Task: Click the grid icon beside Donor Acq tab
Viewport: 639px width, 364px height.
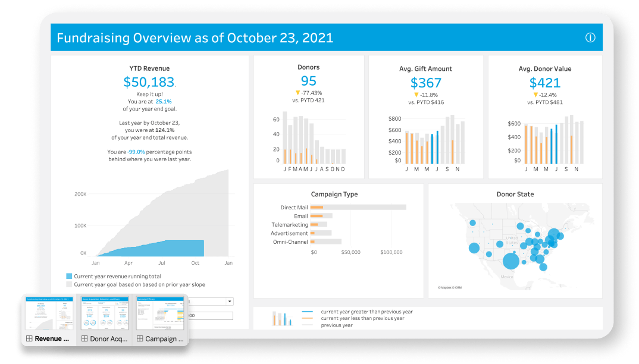Action: click(x=83, y=339)
